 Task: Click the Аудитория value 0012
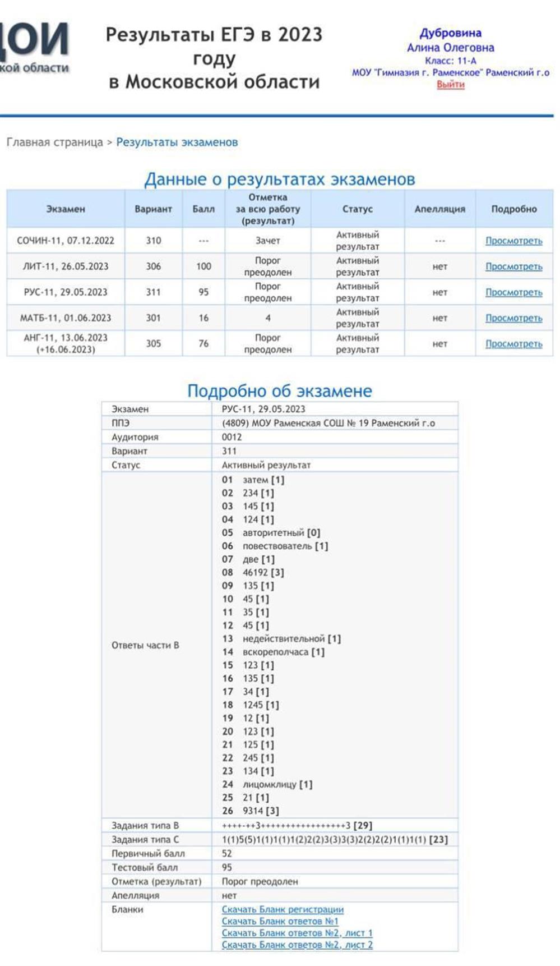[x=232, y=437]
